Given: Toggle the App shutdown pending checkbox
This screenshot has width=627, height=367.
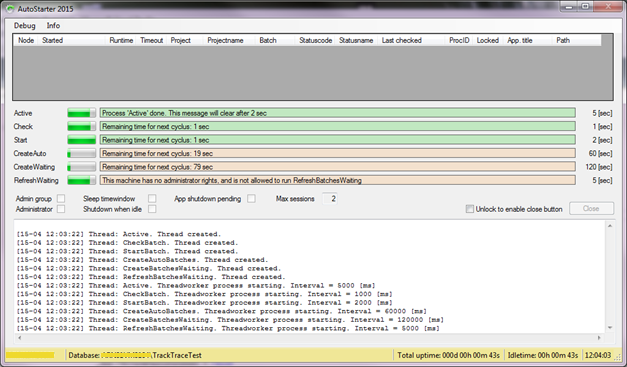Looking at the screenshot, I should point(251,198).
